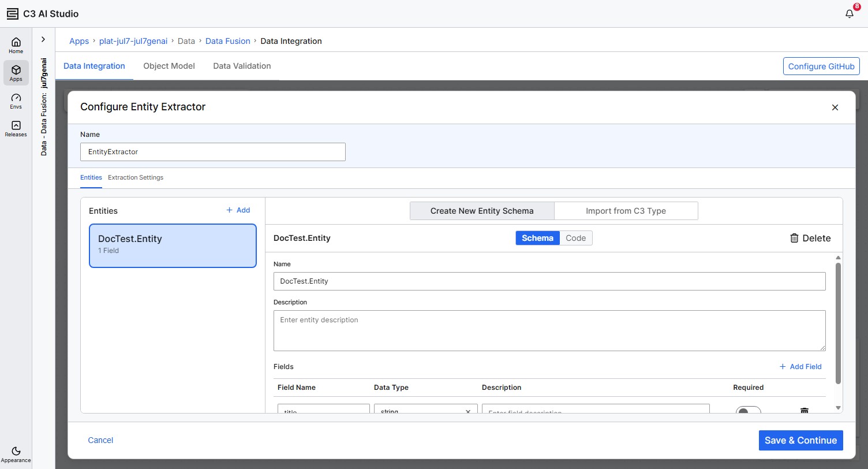Click the Add Field link
868x469 pixels.
coord(800,367)
